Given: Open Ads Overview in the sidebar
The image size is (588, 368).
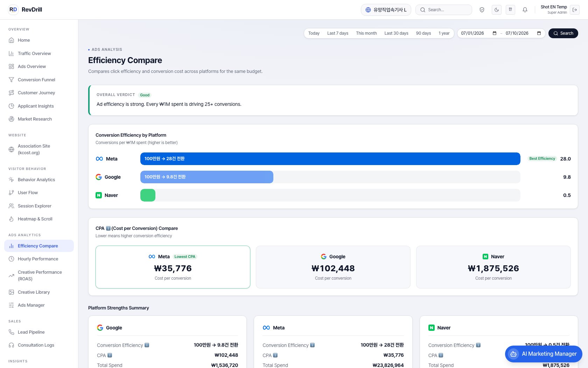Looking at the screenshot, I should tap(39, 67).
